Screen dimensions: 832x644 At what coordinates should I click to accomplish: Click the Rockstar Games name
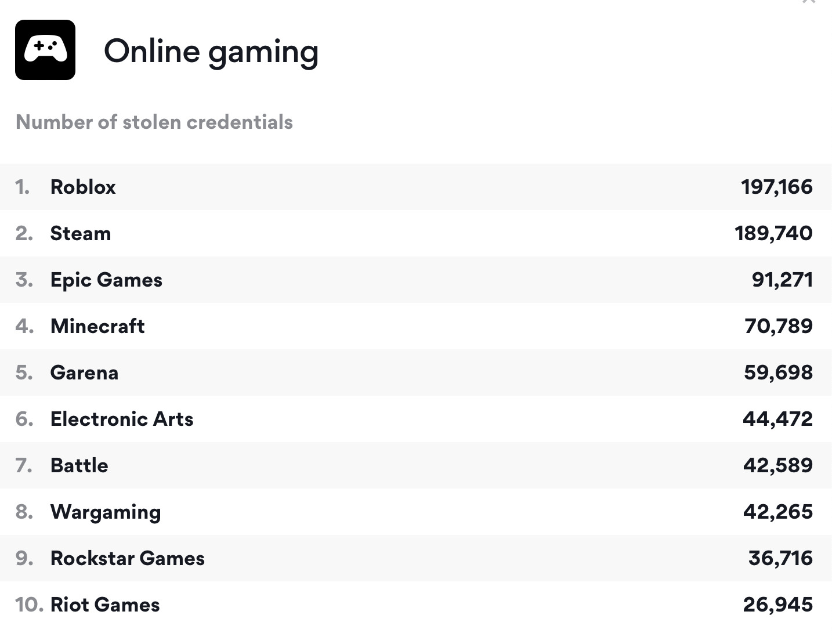pos(128,558)
